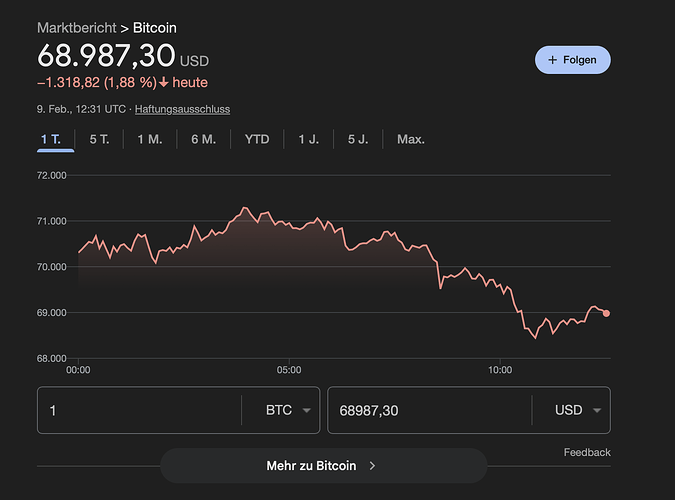
Task: Switch to the 5 T. time range
Action: (99, 139)
